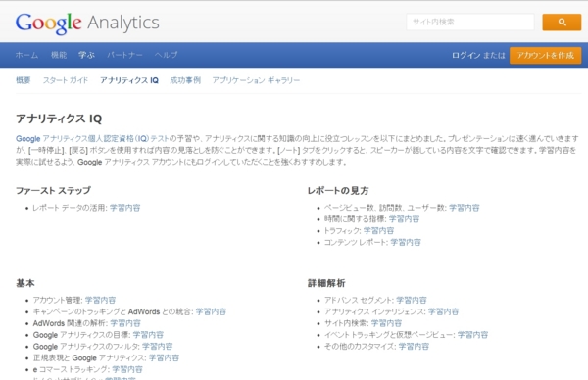Click the アカウントを作成 button
This screenshot has width=588, height=380.
(x=545, y=56)
